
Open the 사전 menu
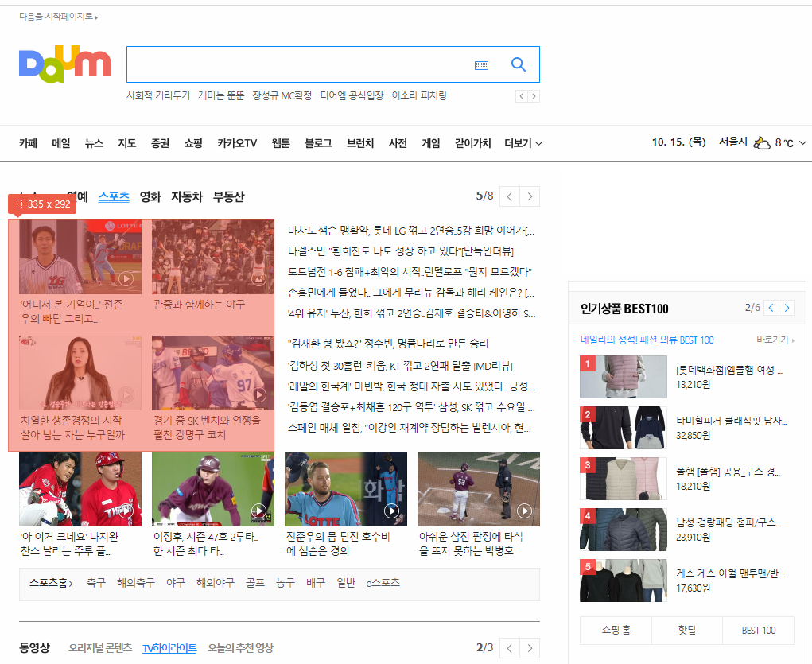[x=398, y=143]
